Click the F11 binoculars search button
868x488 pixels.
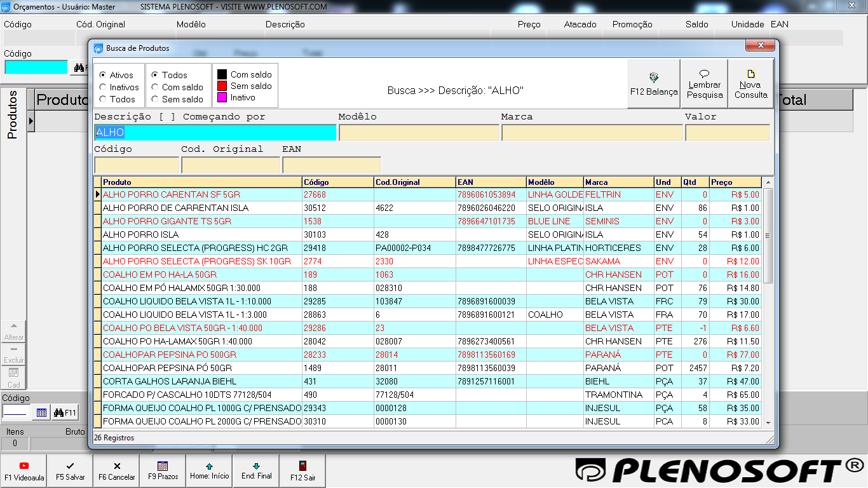tap(65, 413)
